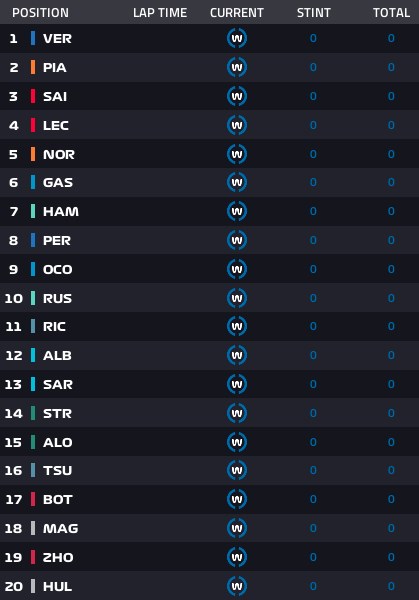
Task: Select driver name GAS in sixth position
Action: pyautogui.click(x=58, y=183)
